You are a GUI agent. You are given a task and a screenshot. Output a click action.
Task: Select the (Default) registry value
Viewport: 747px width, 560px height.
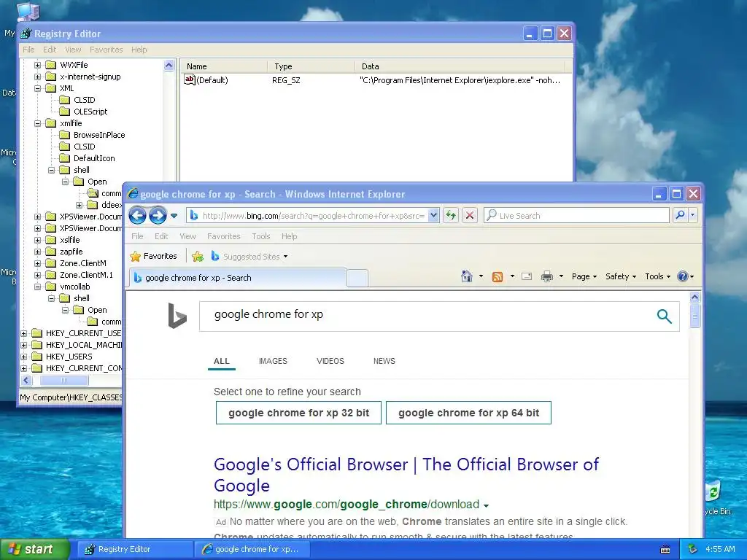pyautogui.click(x=206, y=80)
